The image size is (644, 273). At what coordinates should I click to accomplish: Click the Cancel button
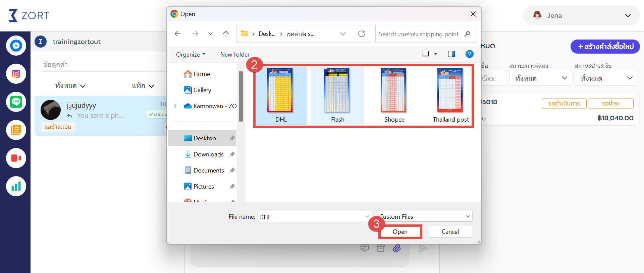pos(450,231)
